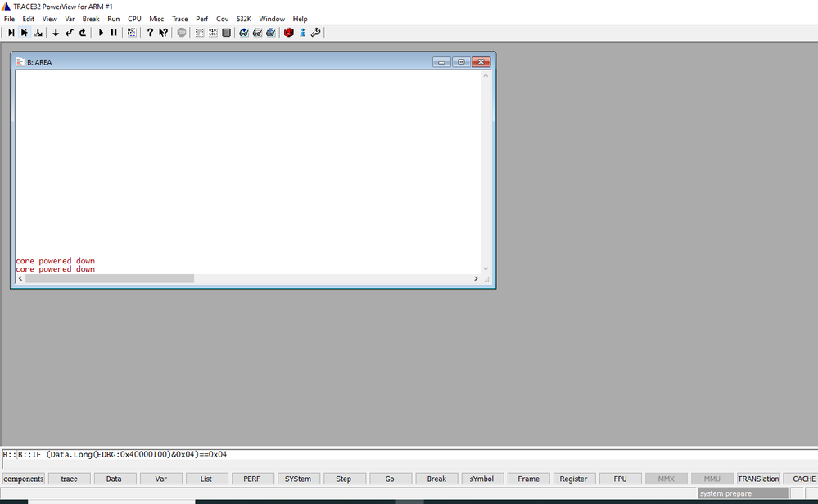Click the first glasses watch icon

(x=244, y=32)
